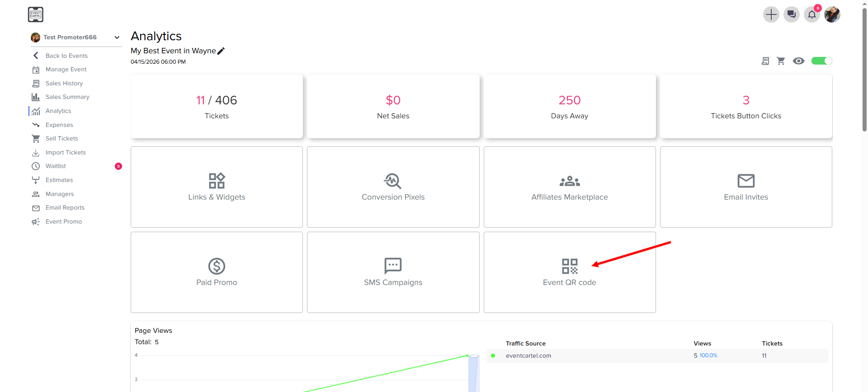The width and height of the screenshot is (868, 392).
Task: Click the Sales History receipt icon
Action: point(36,84)
